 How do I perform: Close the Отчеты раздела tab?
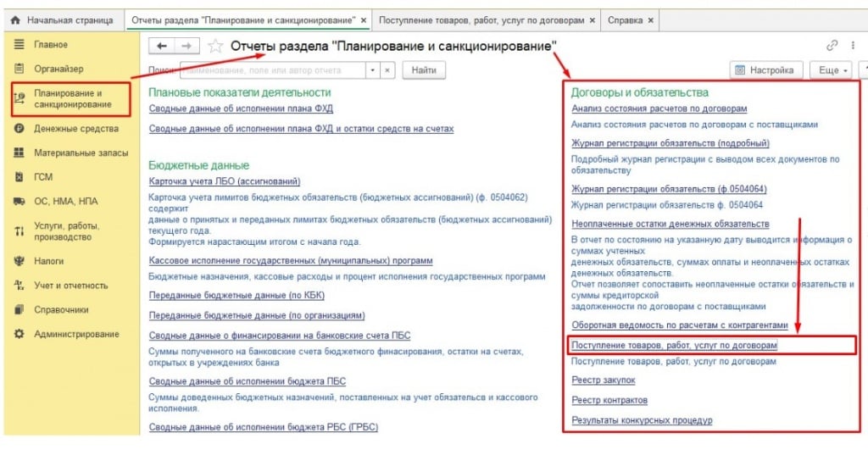click(x=364, y=20)
